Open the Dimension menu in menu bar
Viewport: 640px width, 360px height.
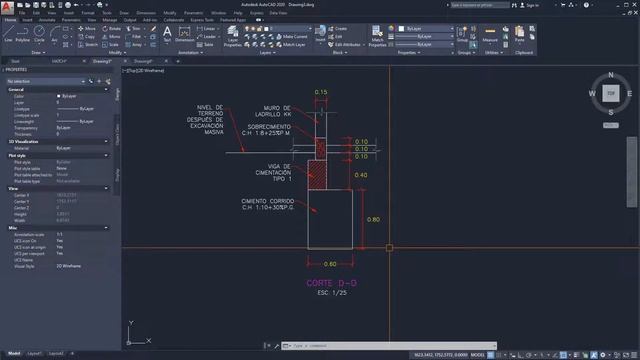point(146,13)
